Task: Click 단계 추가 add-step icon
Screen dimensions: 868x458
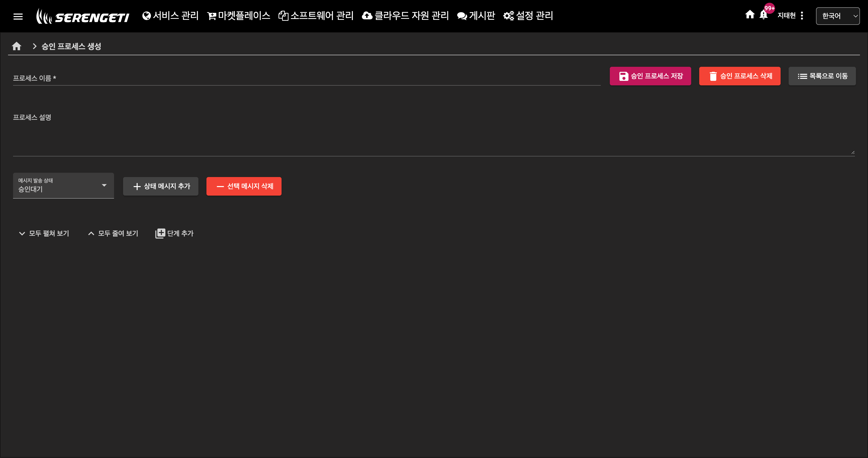Action: (160, 233)
